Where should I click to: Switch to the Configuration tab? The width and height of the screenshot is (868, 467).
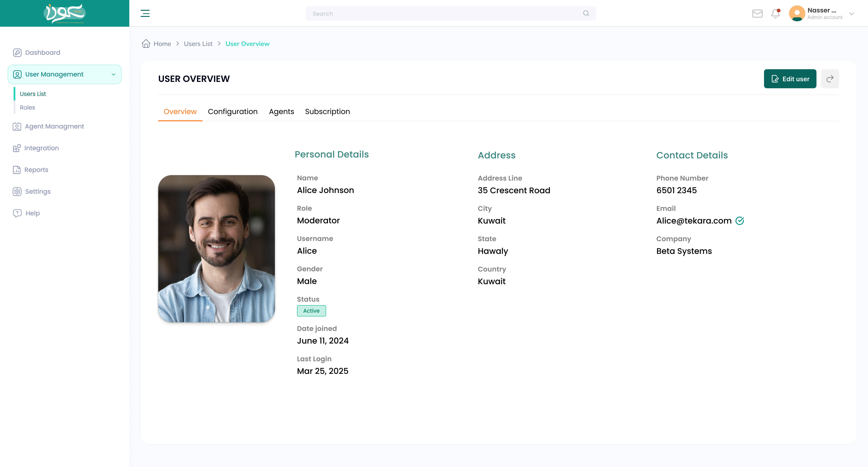point(233,112)
